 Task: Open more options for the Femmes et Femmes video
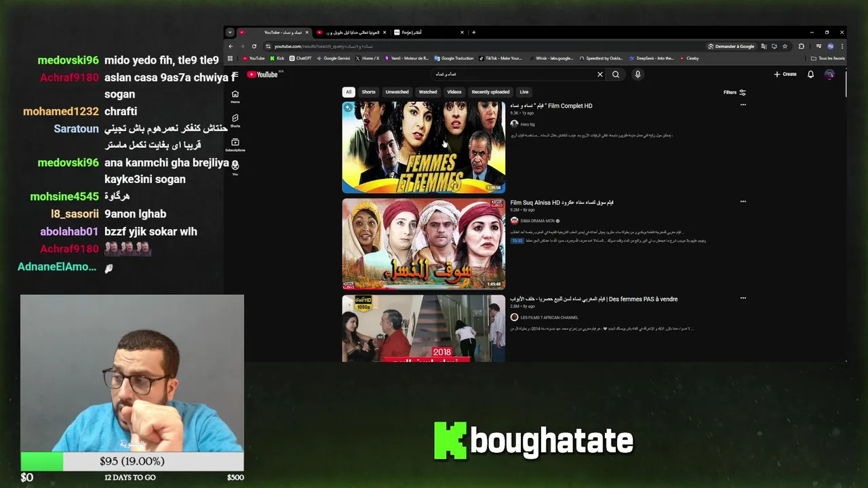(743, 105)
